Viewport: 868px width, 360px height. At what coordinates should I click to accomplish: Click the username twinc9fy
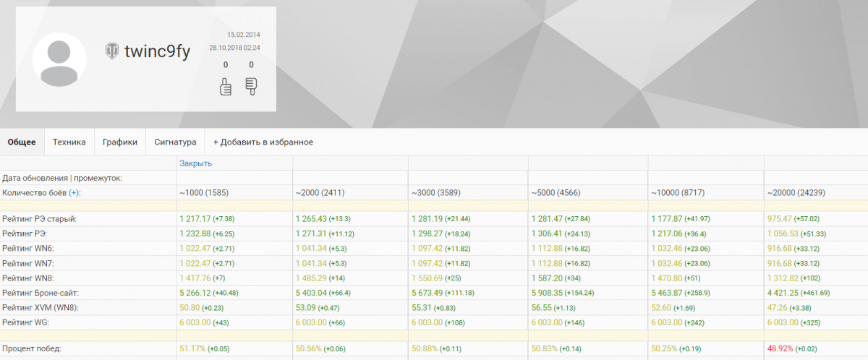157,51
